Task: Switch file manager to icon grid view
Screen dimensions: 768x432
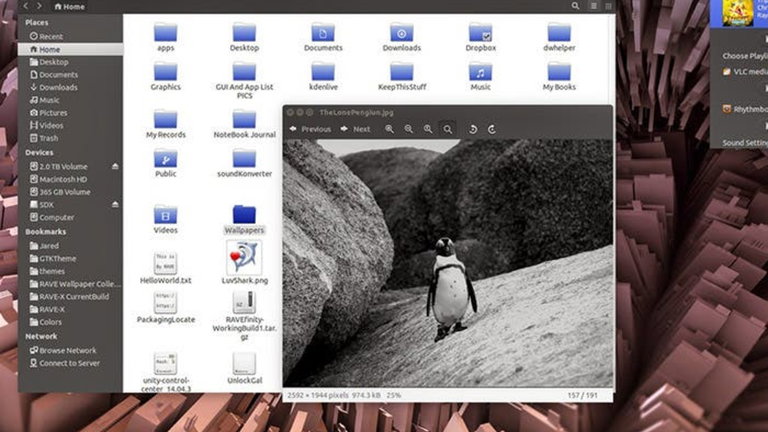Action: [x=608, y=6]
